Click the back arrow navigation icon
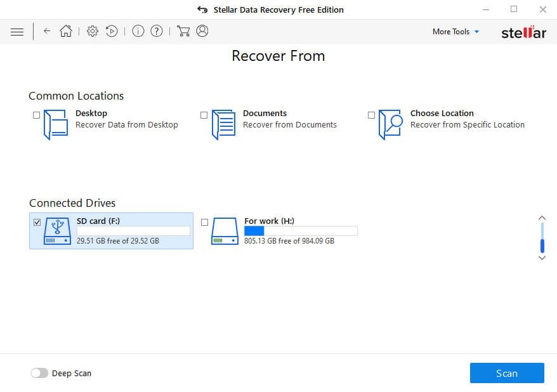The image size is (557, 392). coord(46,31)
